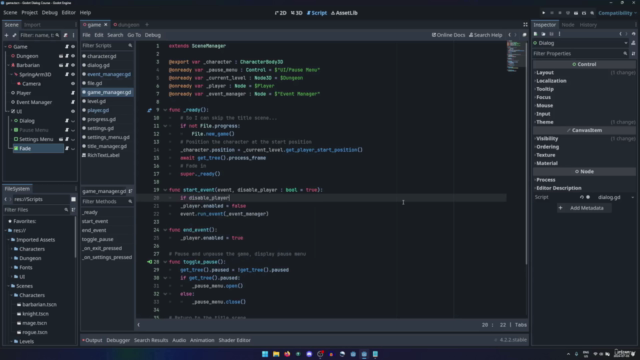640x360 pixels.
Task: Open File Explorer from taskbar
Action: tap(276, 354)
